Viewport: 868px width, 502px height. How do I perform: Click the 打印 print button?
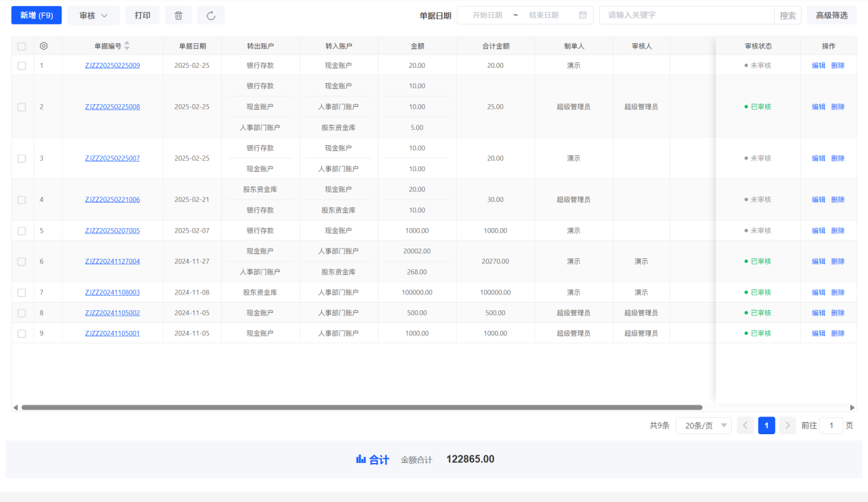pyautogui.click(x=142, y=16)
